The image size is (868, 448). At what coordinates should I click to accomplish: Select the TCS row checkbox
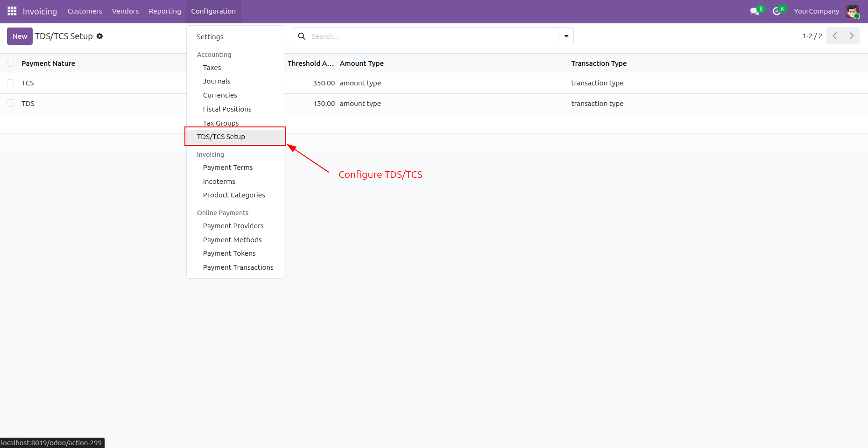tap(11, 83)
